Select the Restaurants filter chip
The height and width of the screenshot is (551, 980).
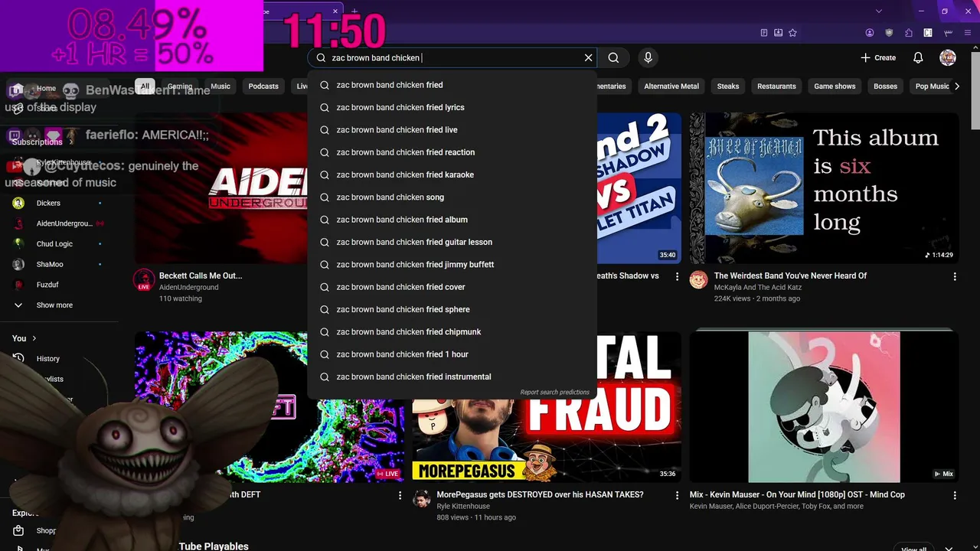tap(776, 86)
